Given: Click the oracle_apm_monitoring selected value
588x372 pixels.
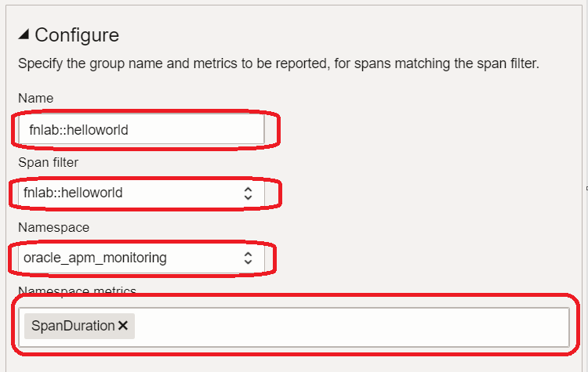Looking at the screenshot, I should (95, 258).
